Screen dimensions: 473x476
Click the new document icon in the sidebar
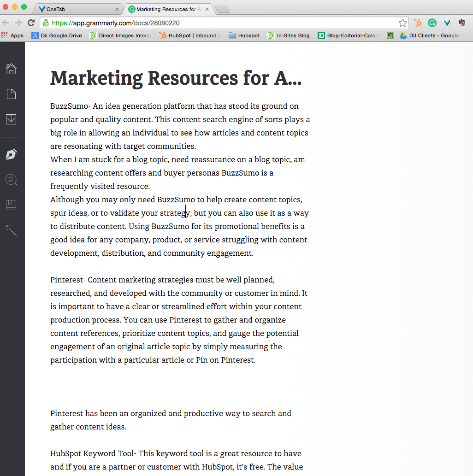click(x=11, y=94)
